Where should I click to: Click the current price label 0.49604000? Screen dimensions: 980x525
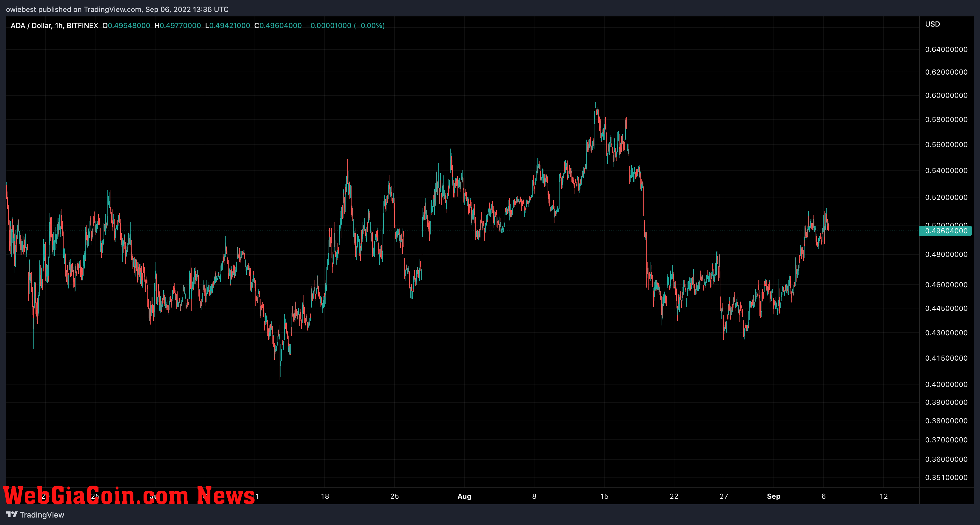946,231
